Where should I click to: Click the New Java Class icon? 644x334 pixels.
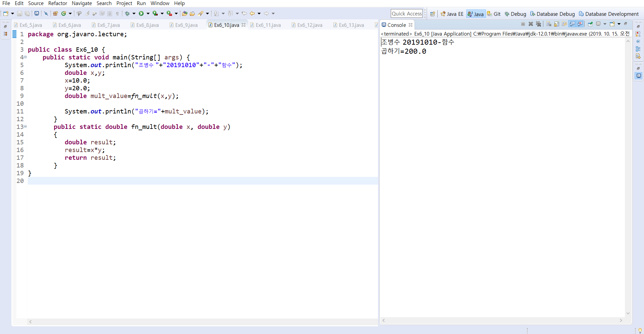[63, 13]
